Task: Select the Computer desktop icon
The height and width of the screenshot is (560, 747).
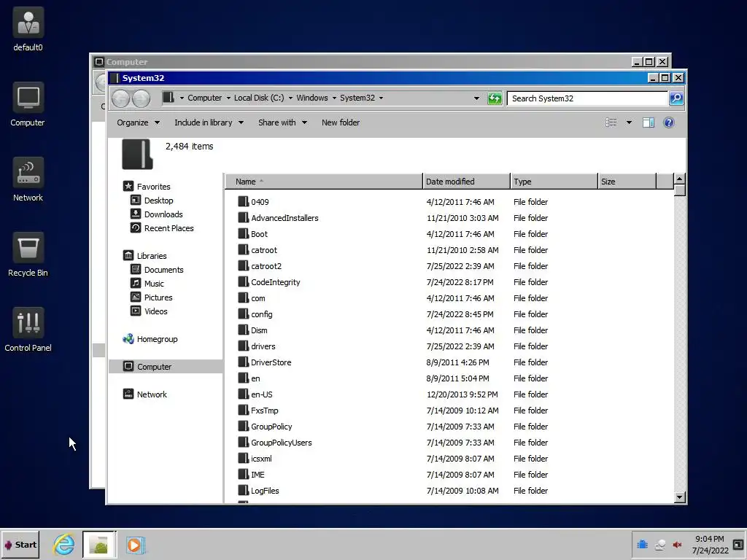Action: pyautogui.click(x=28, y=105)
